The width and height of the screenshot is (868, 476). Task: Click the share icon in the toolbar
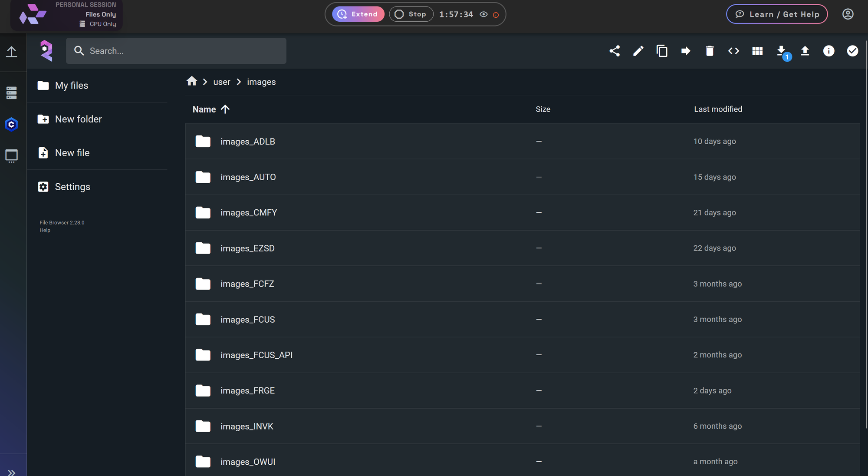coord(614,51)
